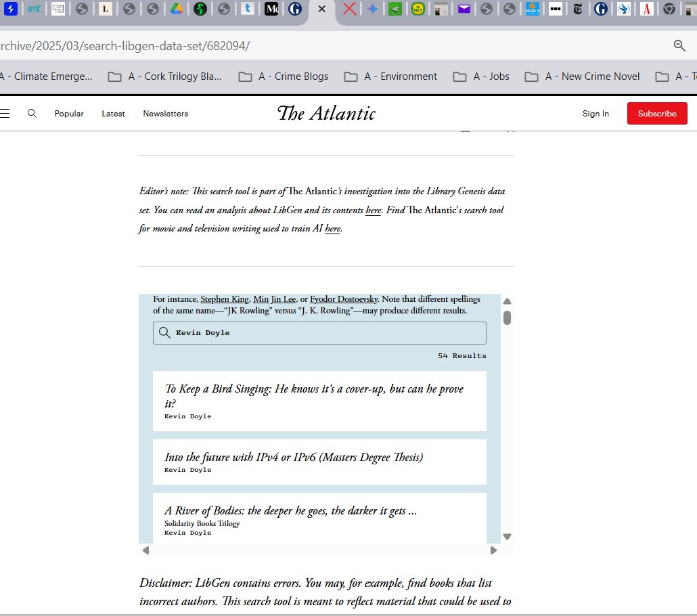Click the Stephen King example link
This screenshot has height=616, width=697.
[x=225, y=299]
